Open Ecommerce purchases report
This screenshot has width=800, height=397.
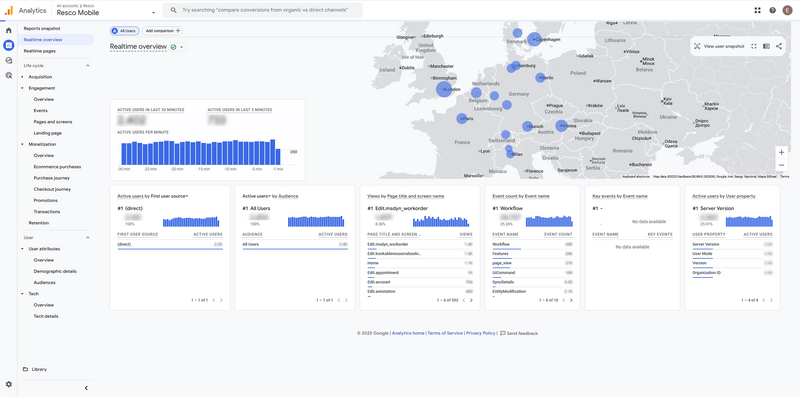[x=57, y=167]
